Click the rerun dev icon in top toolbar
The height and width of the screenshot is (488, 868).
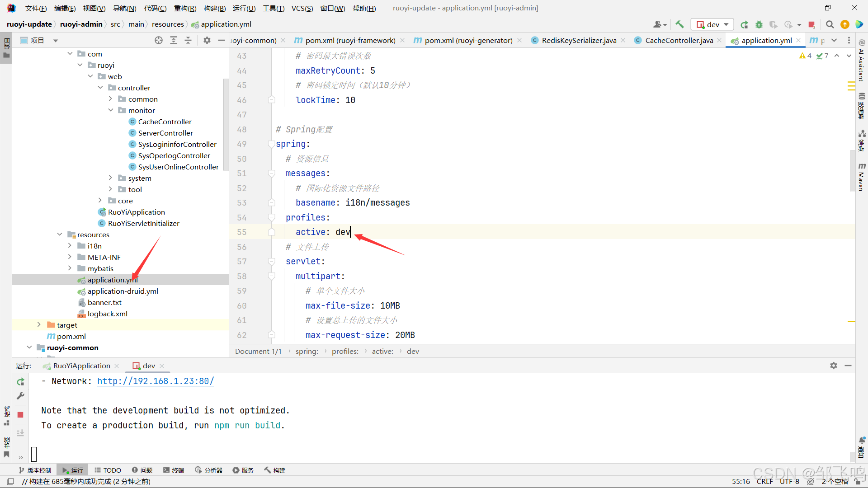(x=745, y=24)
